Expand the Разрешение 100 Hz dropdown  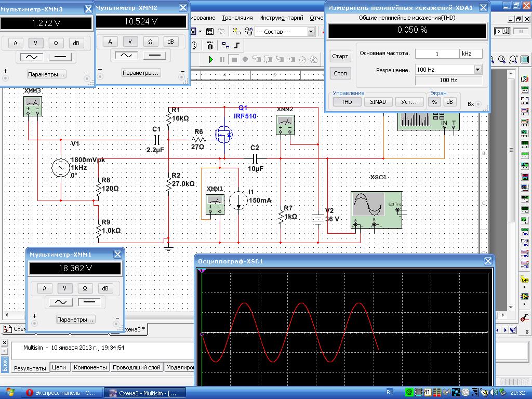click(477, 70)
